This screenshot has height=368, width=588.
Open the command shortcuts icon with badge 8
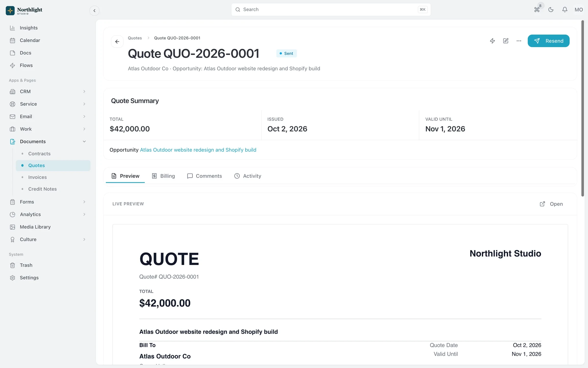click(537, 10)
